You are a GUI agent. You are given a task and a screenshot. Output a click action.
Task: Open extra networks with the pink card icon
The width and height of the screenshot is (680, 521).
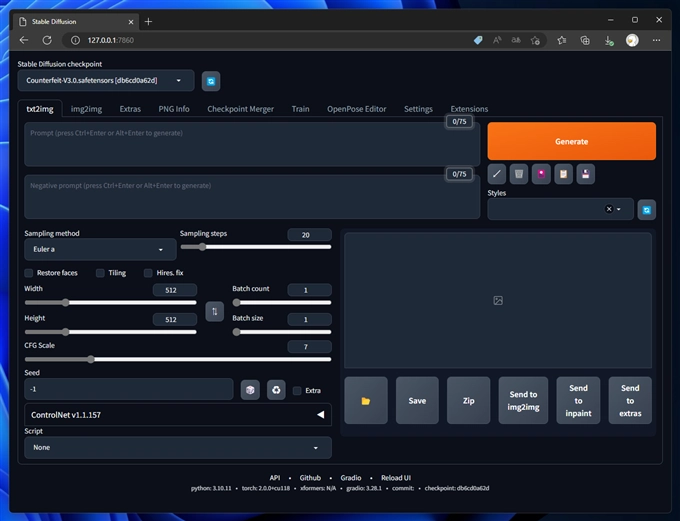[541, 174]
